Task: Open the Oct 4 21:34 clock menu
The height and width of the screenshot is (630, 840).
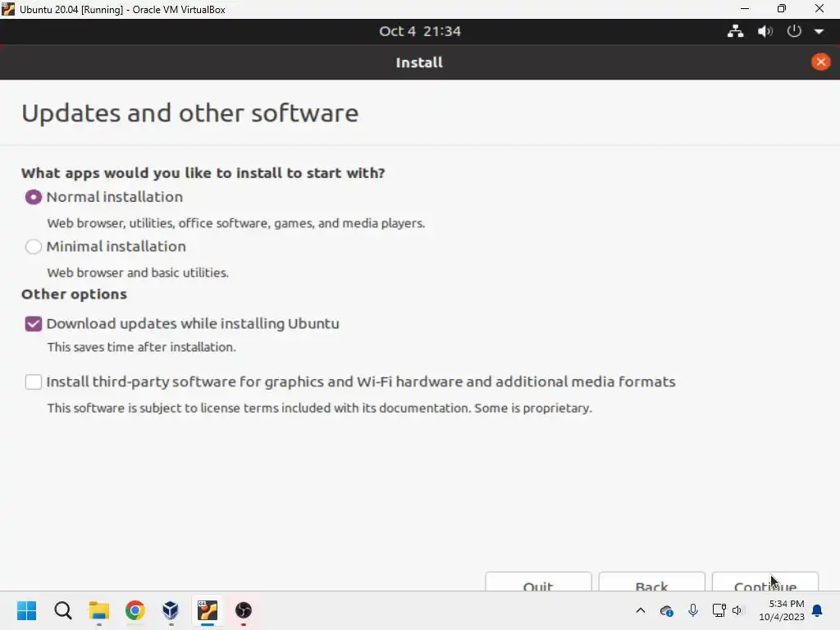Action: point(420,31)
